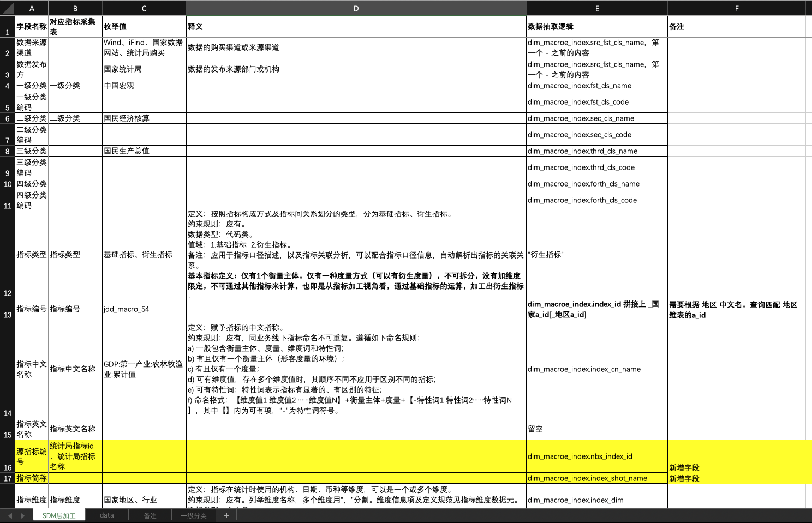Click the 枚举值 header cell
The height and width of the screenshot is (523, 812).
coord(144,26)
